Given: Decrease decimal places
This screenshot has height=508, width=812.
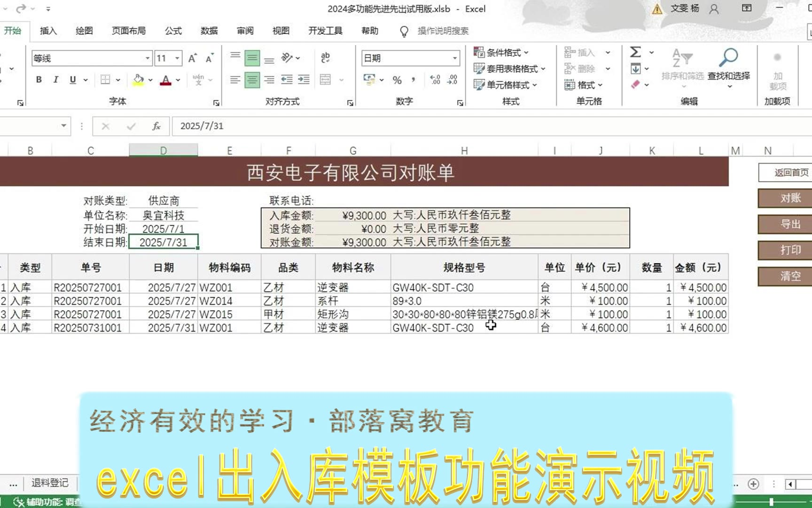Looking at the screenshot, I should 453,79.
